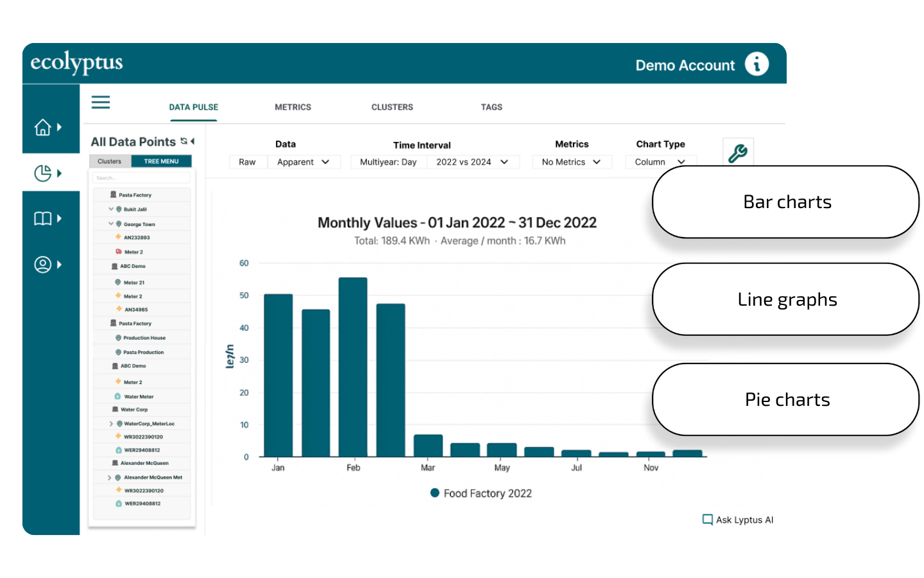
Task: Refresh the All Data Points list
Action: 184,141
